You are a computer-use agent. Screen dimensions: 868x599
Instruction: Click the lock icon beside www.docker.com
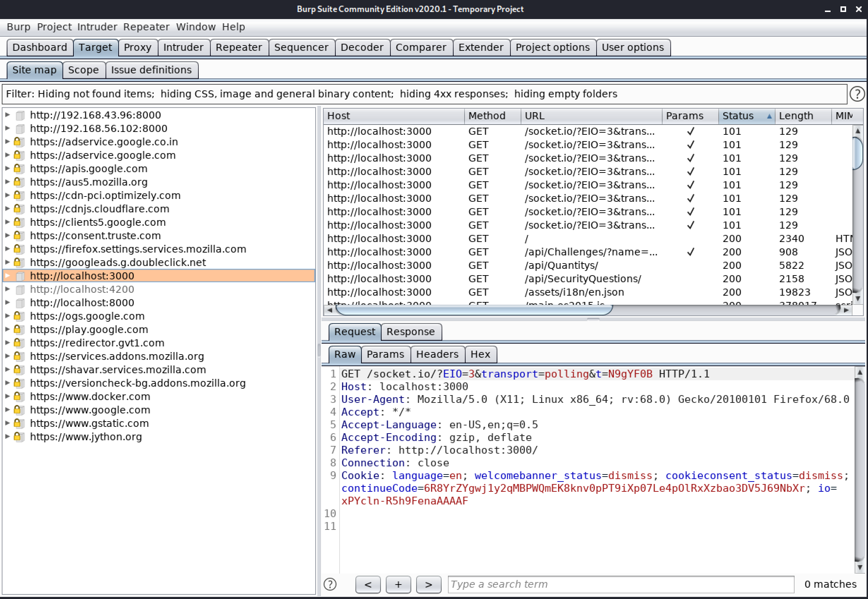pyautogui.click(x=18, y=396)
